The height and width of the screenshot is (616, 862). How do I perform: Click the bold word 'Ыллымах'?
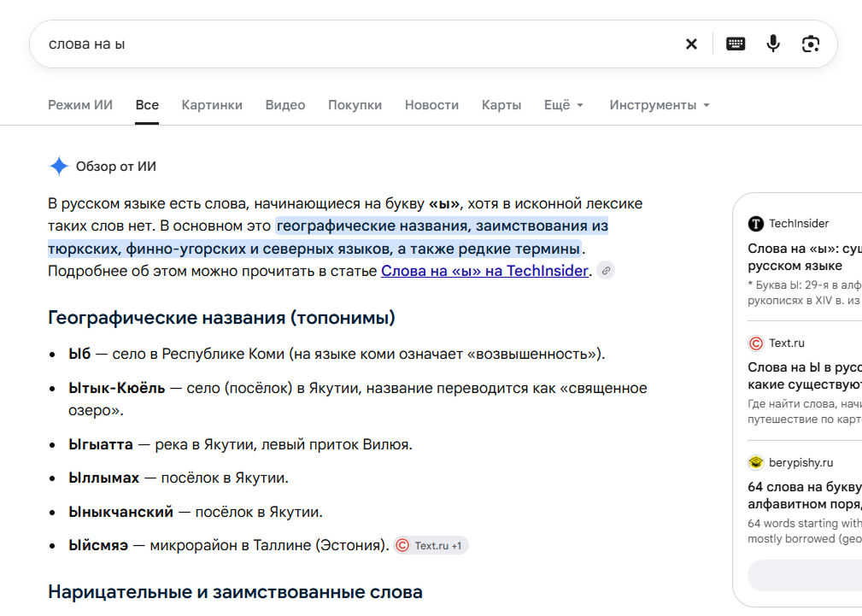pos(104,478)
